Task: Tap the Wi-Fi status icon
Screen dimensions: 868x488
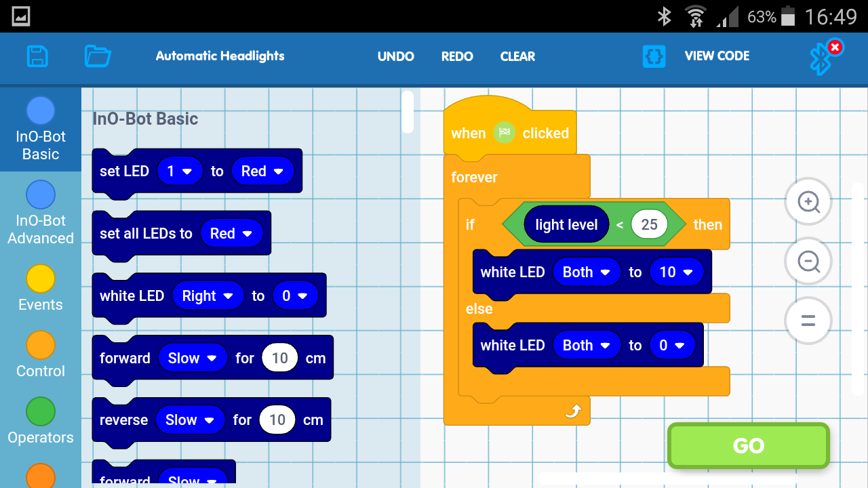Action: click(x=695, y=16)
